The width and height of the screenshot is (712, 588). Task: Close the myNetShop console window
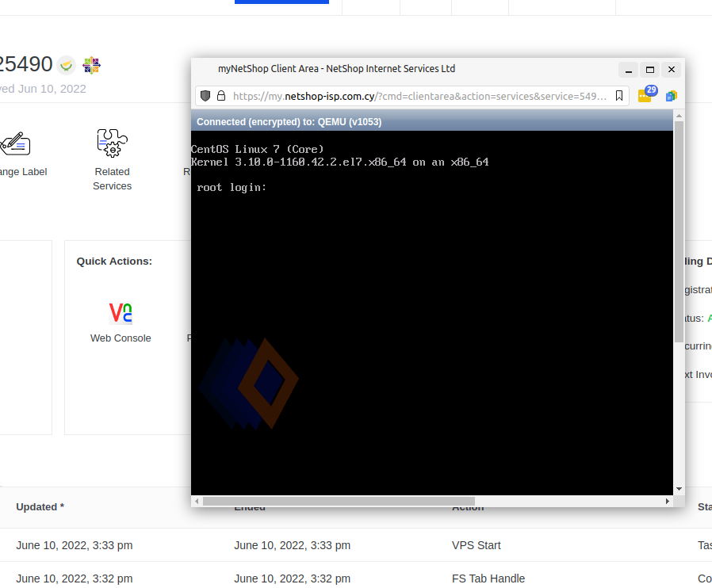[x=672, y=70]
